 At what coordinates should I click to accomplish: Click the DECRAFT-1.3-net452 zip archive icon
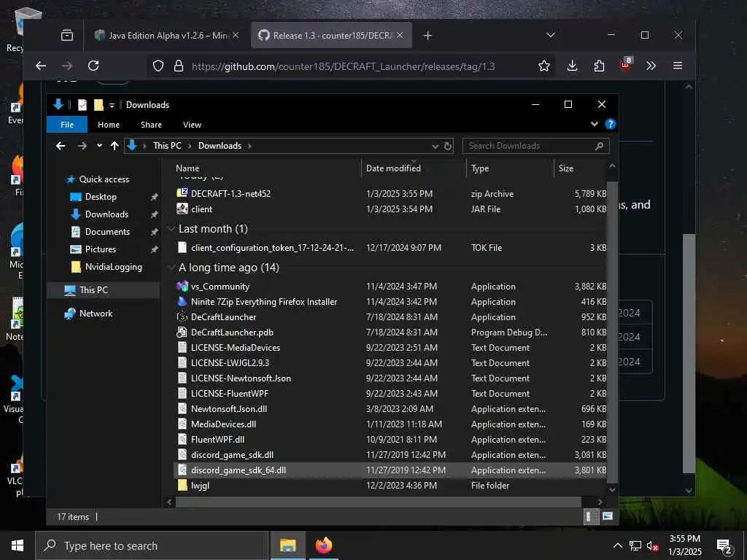pyautogui.click(x=182, y=193)
